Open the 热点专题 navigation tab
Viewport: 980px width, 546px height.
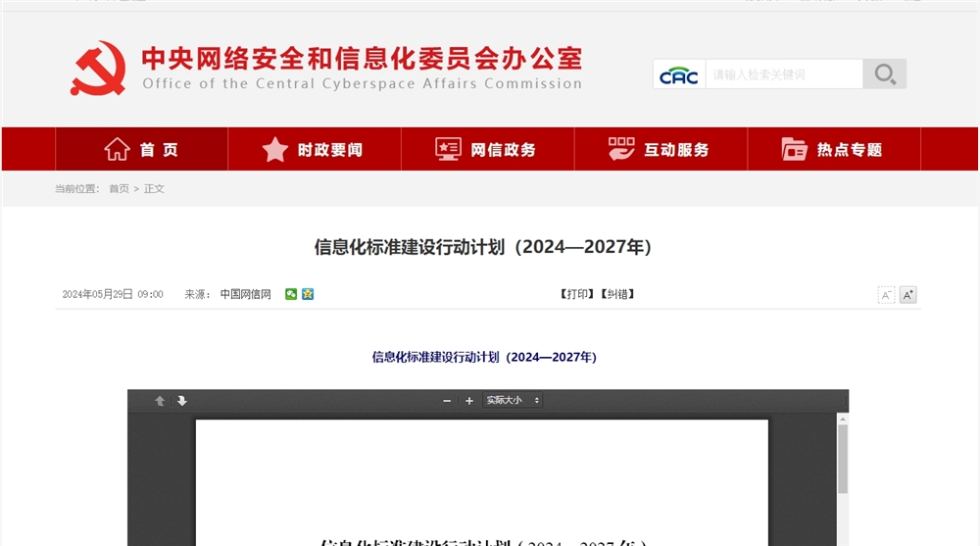click(833, 150)
